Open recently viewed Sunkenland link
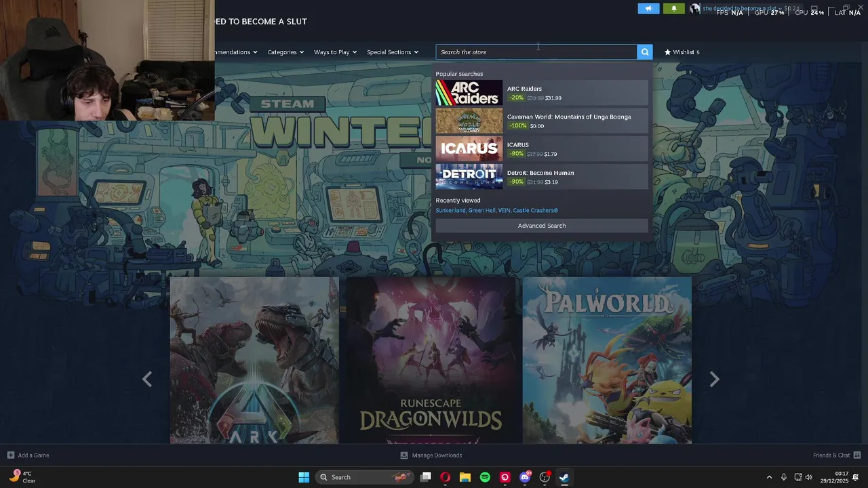Viewport: 868px width, 488px height. (450, 211)
